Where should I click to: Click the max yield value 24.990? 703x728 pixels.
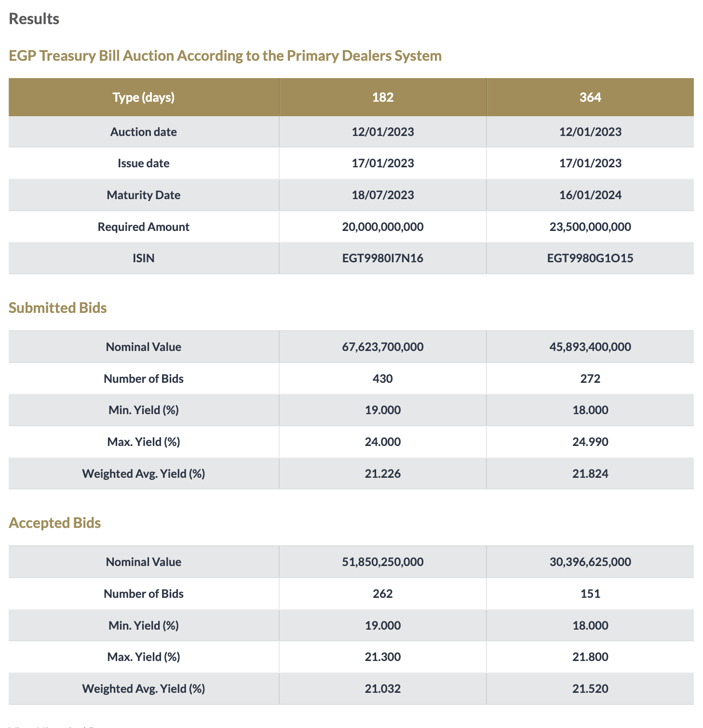pyautogui.click(x=590, y=442)
